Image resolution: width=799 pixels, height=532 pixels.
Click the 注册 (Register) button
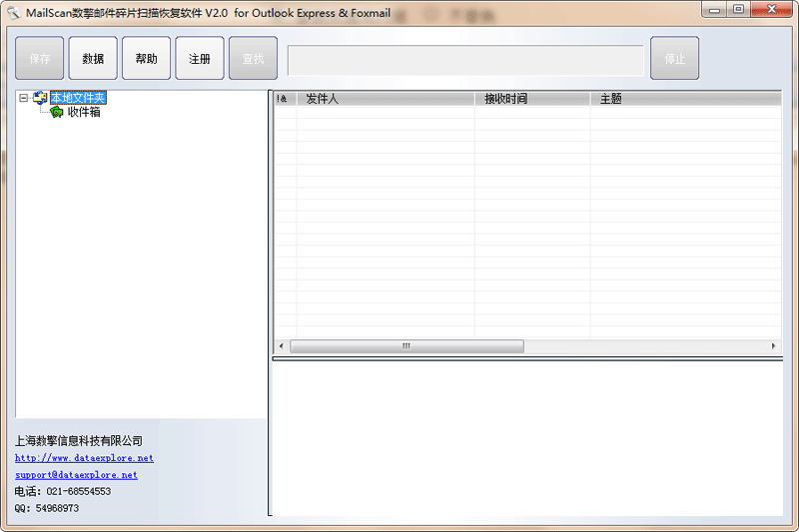[x=200, y=58]
